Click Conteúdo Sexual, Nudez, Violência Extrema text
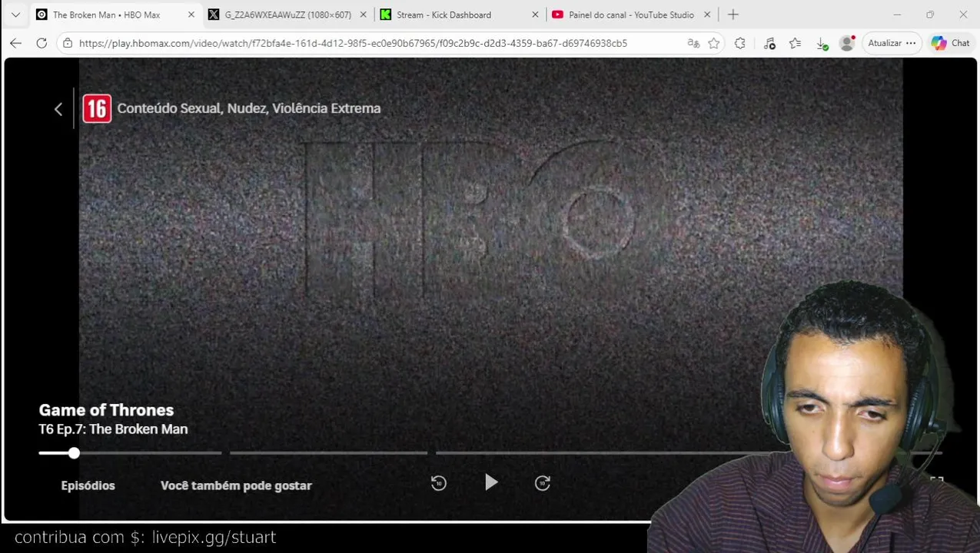Screen dimensions: 980x553 pos(249,108)
